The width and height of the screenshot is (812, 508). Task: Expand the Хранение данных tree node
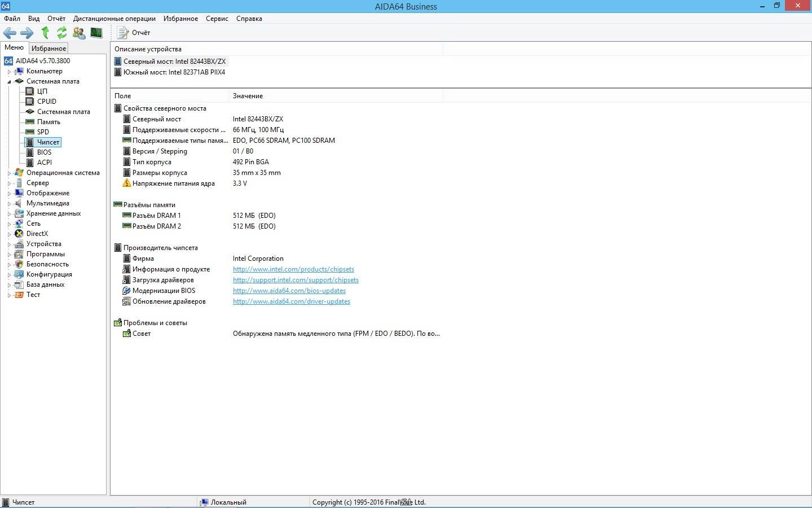pyautogui.click(x=9, y=214)
